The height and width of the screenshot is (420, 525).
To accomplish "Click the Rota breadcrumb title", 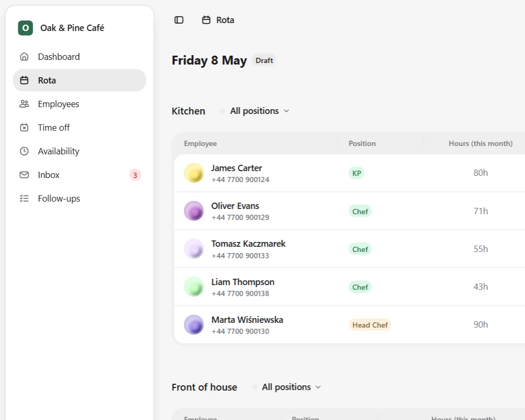I will click(x=225, y=20).
